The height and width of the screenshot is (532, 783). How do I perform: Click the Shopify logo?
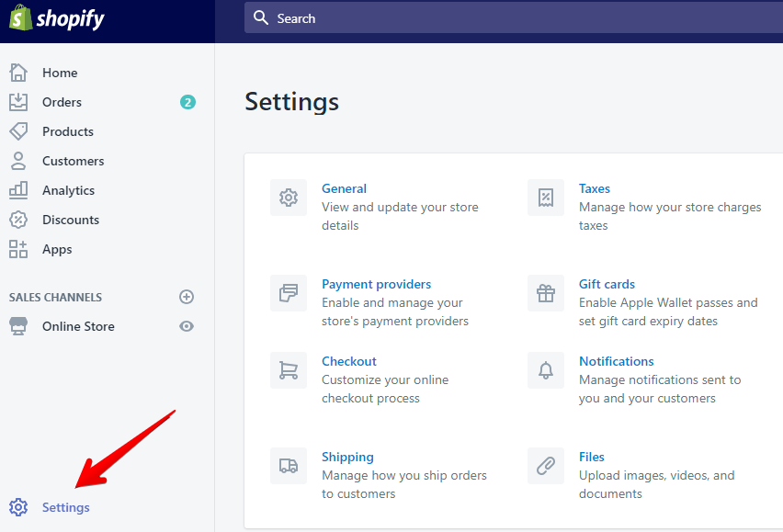57,18
